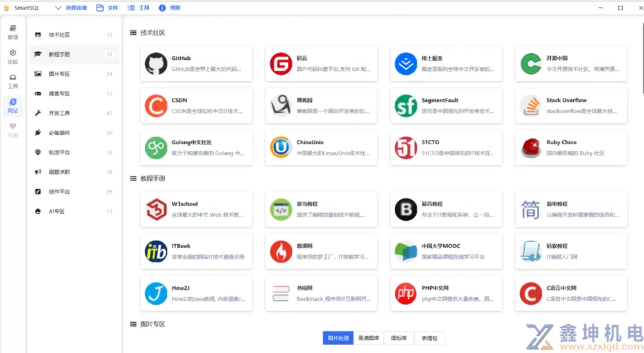Select the 网站 sidebar section
This screenshot has height=353, width=644.
coord(13,106)
